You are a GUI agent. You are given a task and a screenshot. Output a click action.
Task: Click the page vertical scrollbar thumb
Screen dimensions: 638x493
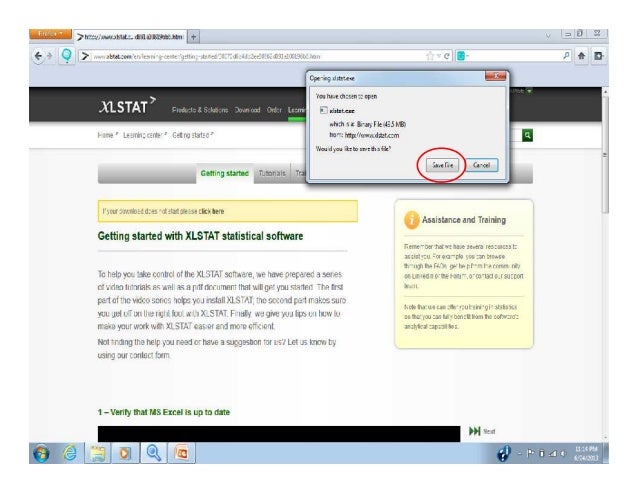coord(605,155)
